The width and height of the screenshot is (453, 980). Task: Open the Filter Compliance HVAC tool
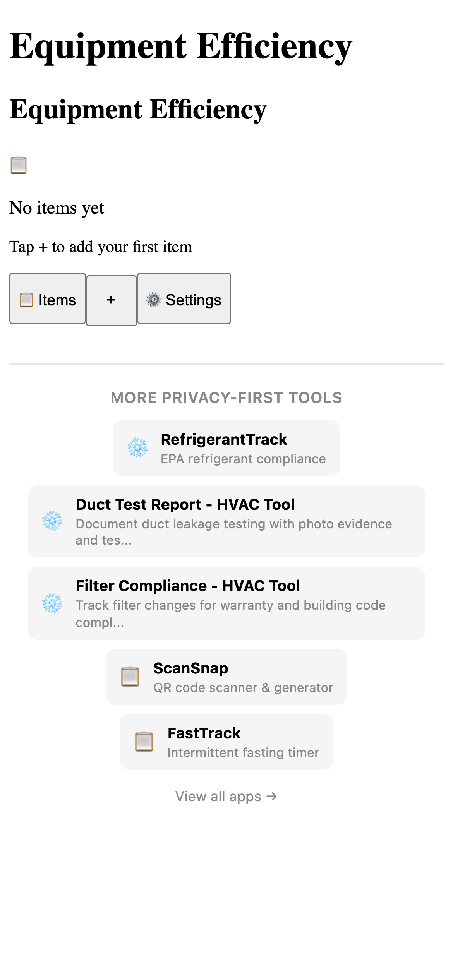click(226, 604)
